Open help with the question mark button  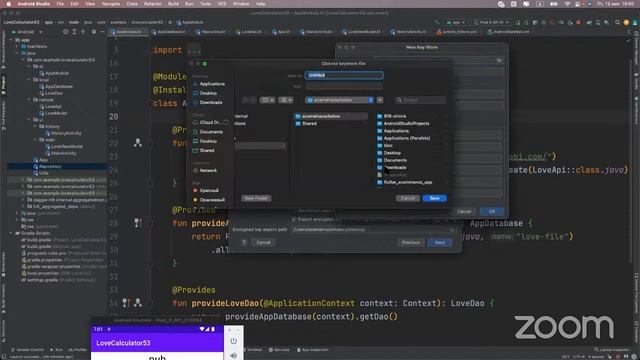244,242
